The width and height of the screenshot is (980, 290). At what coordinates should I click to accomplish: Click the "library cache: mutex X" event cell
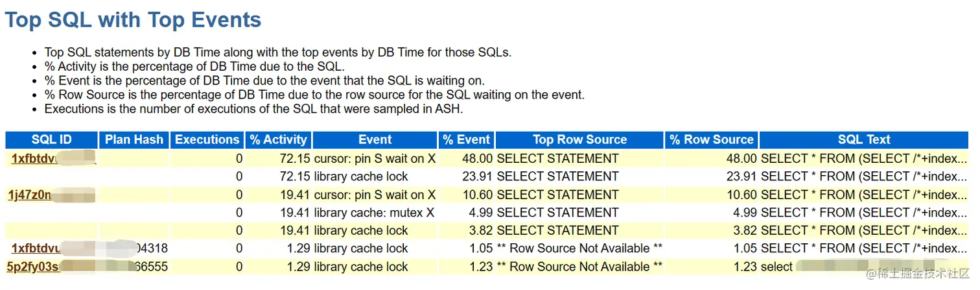[374, 213]
